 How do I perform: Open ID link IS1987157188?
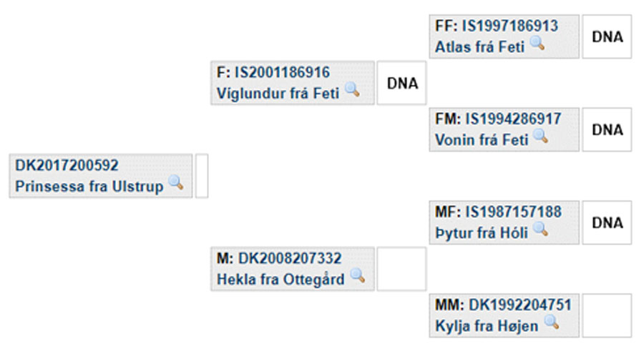pyautogui.click(x=513, y=212)
